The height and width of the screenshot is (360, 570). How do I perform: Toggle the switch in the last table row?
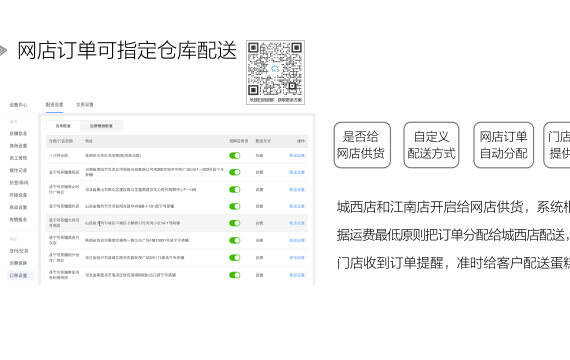234,275
